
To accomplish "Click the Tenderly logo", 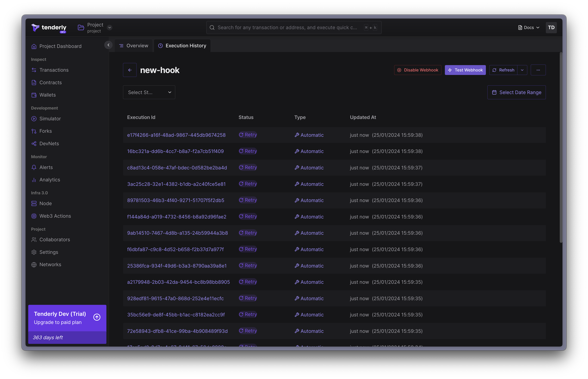I will pos(49,28).
